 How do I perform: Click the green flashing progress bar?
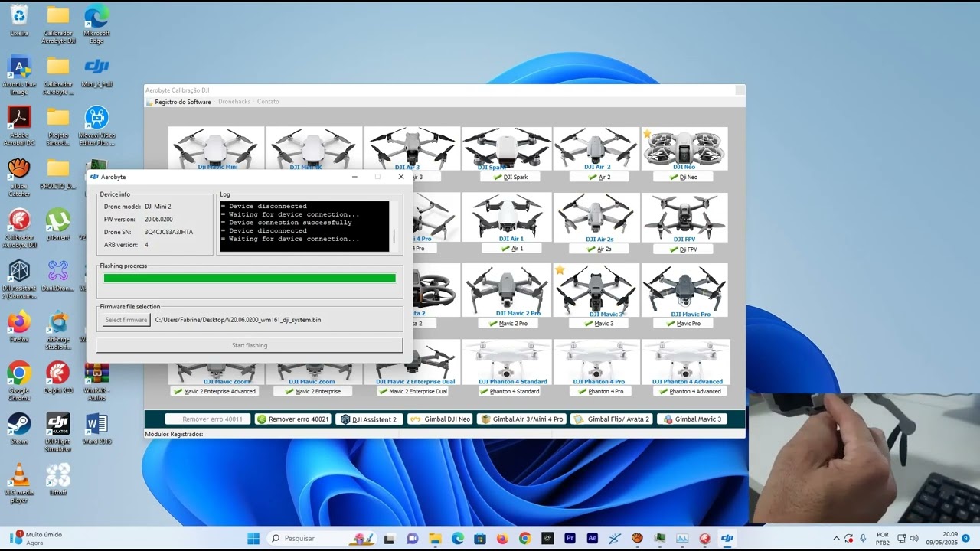pyautogui.click(x=250, y=279)
